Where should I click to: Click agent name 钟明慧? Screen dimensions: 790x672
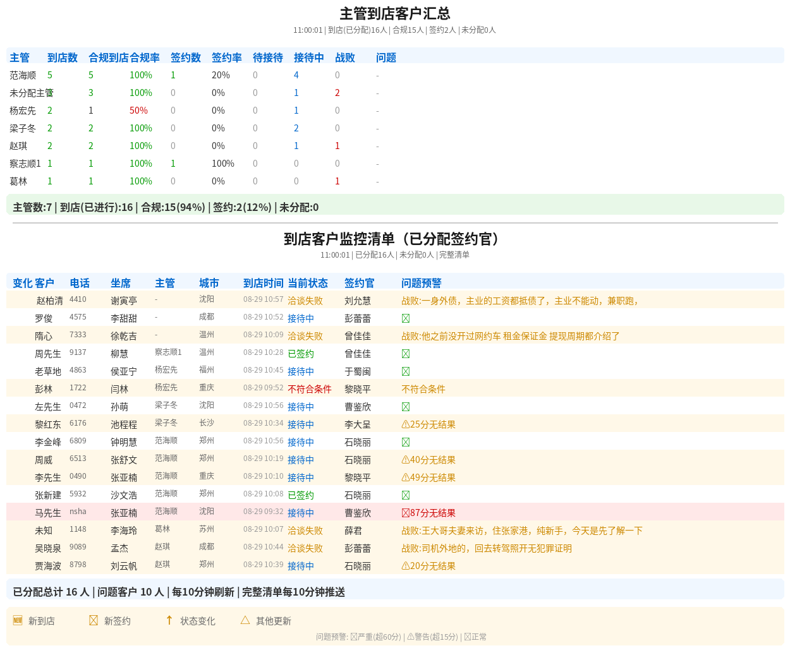[124, 442]
